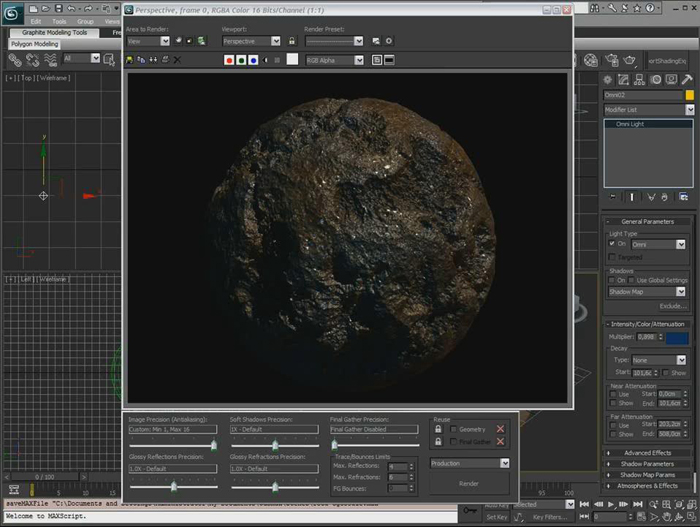Toggle UI panel icon at right of render toolbar

pyautogui.click(x=389, y=60)
